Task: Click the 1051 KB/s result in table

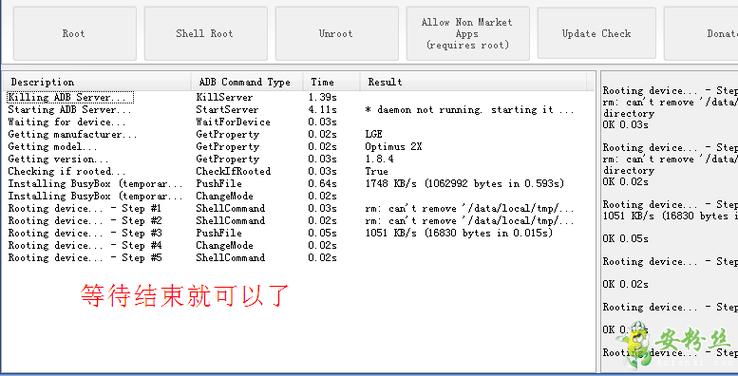Action: click(458, 233)
